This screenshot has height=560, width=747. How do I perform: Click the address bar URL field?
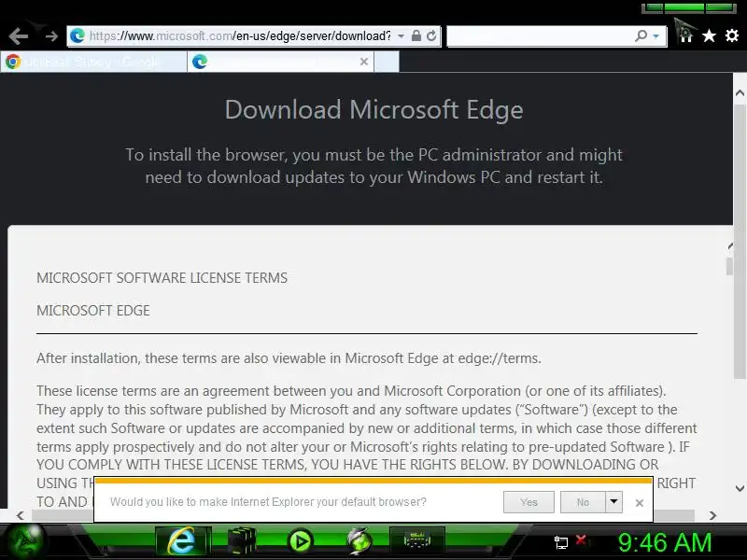(240, 36)
